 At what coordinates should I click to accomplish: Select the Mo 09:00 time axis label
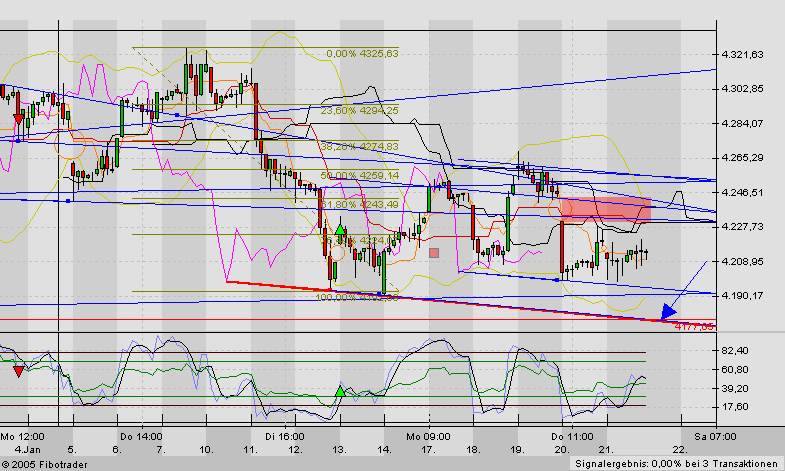tap(428, 436)
